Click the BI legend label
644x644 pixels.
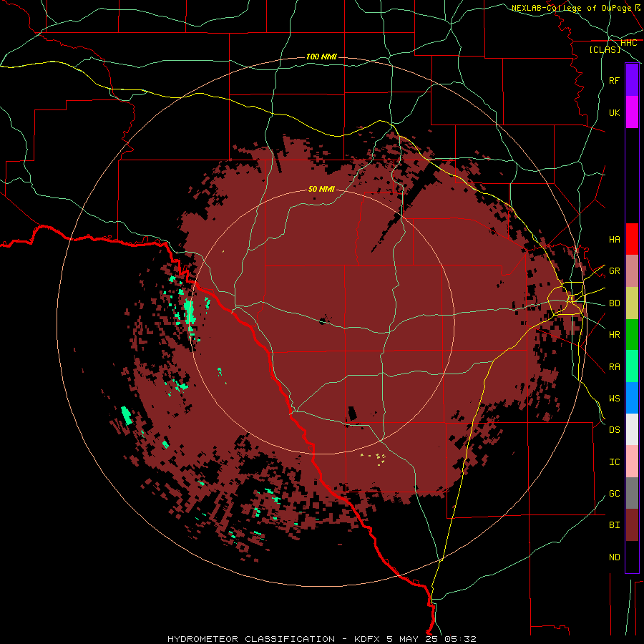tap(614, 525)
